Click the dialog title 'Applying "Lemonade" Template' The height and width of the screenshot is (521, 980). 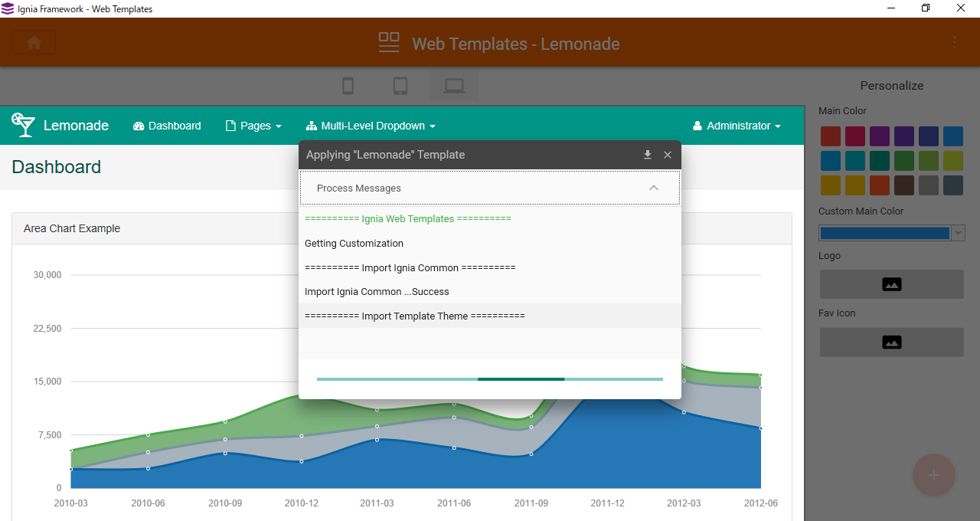tap(385, 155)
